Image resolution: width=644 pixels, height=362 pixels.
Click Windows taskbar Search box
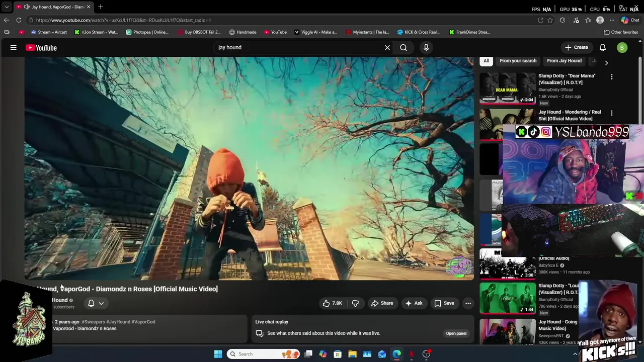coord(263,354)
